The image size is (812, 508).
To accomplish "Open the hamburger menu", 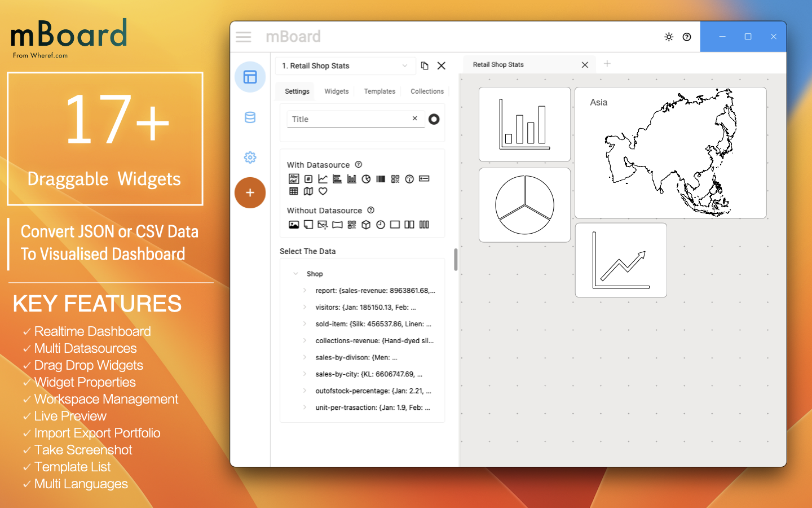I will click(x=244, y=37).
